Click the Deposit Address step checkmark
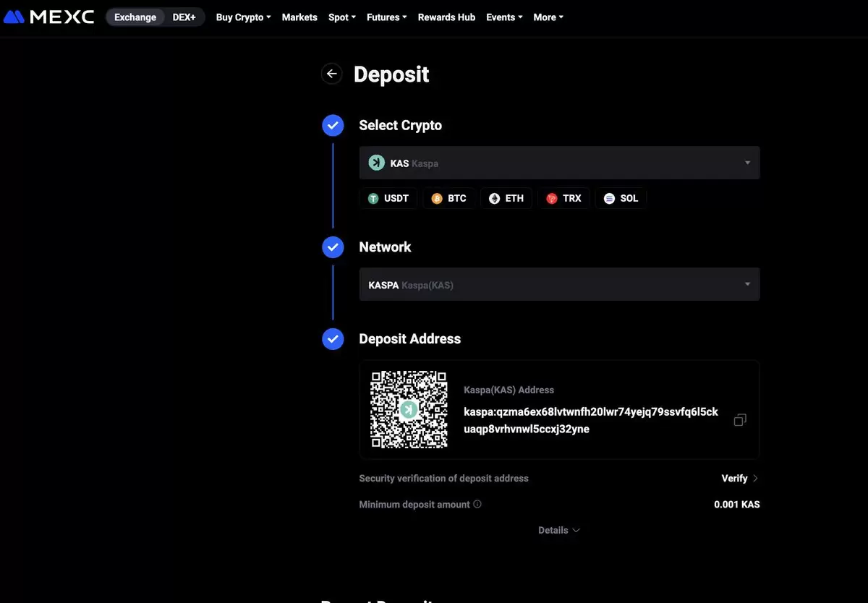 click(333, 338)
